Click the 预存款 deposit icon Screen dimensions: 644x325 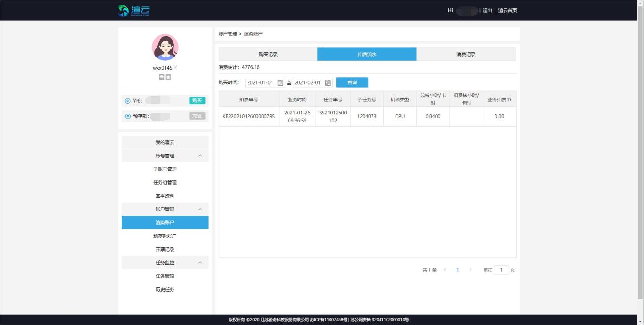(127, 116)
